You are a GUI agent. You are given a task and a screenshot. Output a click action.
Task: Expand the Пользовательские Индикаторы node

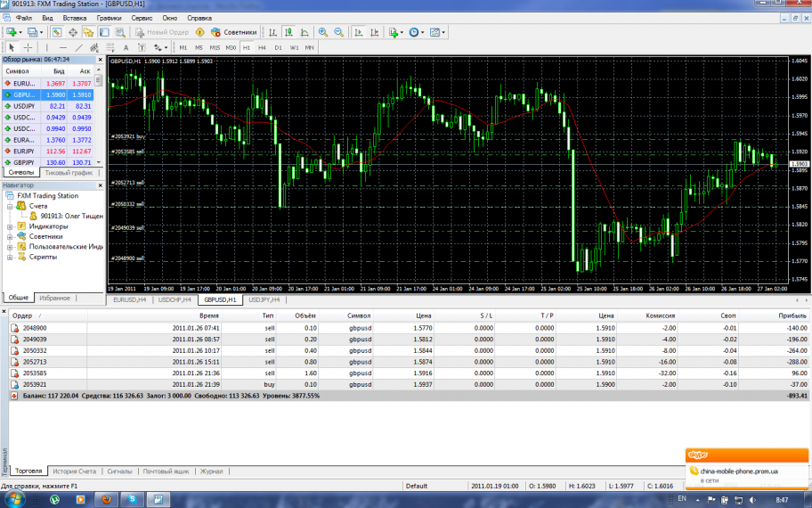[x=10, y=247]
